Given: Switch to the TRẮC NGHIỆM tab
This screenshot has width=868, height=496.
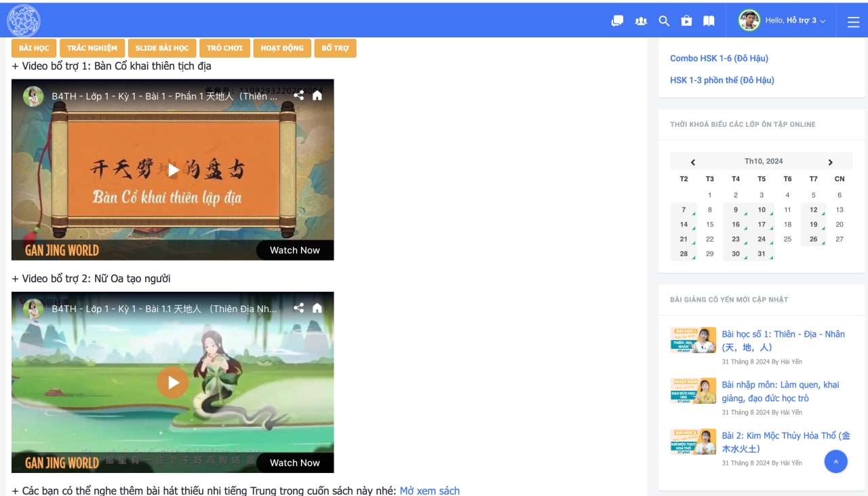Looking at the screenshot, I should coord(92,48).
